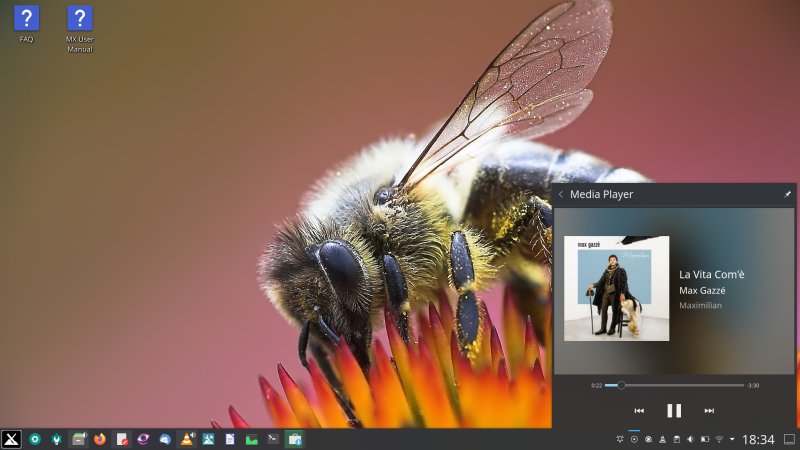Open the green system monitor graph icon
The height and width of the screenshot is (450, 800).
click(x=252, y=439)
